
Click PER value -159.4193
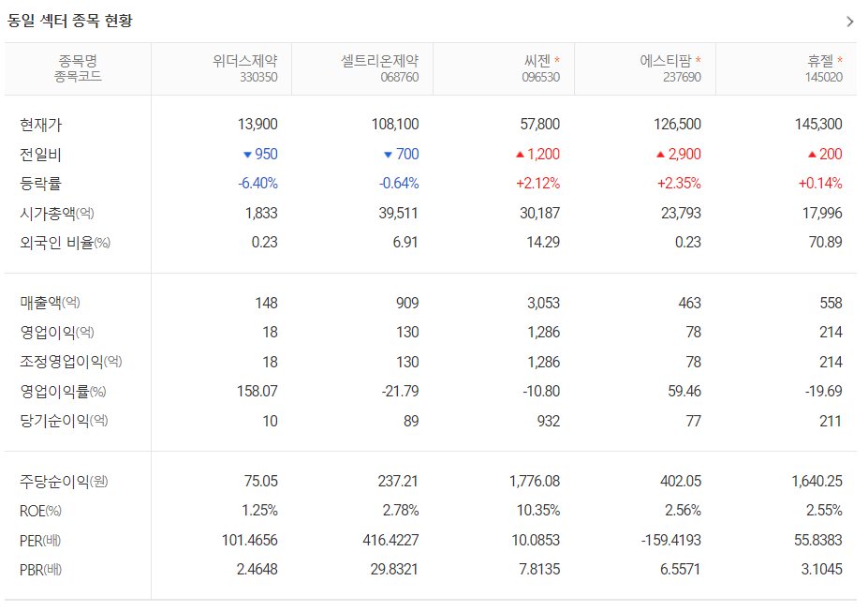(x=671, y=541)
